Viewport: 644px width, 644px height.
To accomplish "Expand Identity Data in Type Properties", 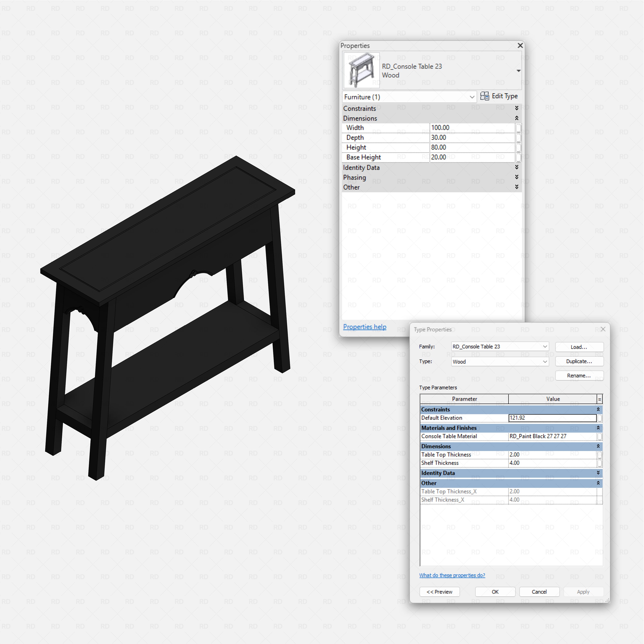I will [598, 473].
